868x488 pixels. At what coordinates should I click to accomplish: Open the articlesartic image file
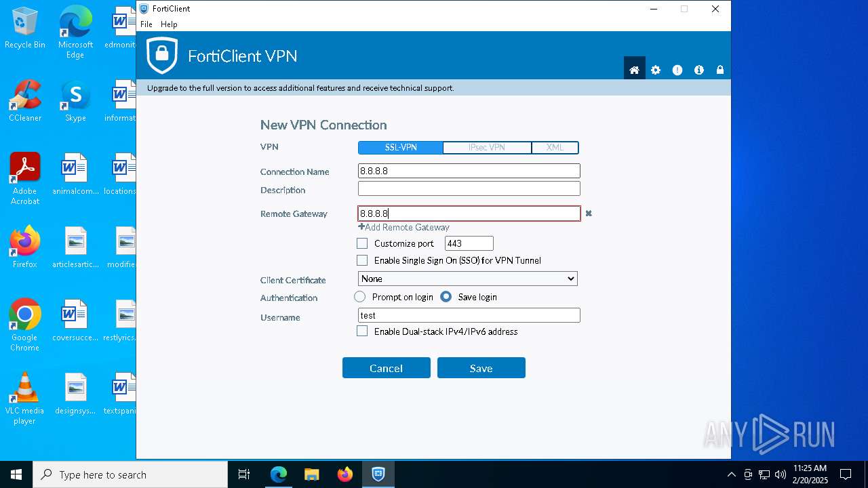coord(75,247)
